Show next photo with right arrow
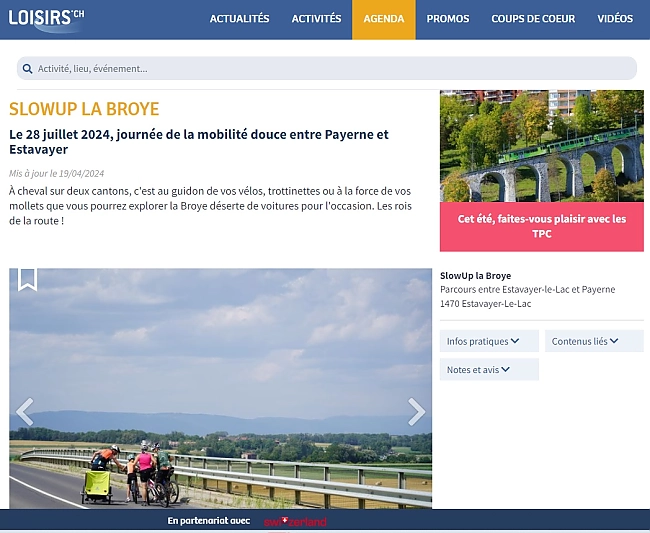Viewport: 650px width, 533px height. point(416,411)
